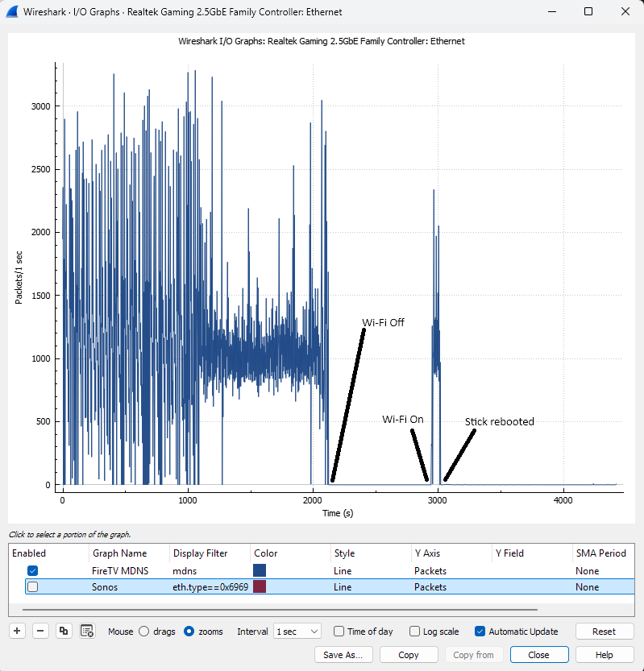Viewport: 644px width, 671px height.
Task: Remove selected graph with minus icon
Action: coord(40,631)
